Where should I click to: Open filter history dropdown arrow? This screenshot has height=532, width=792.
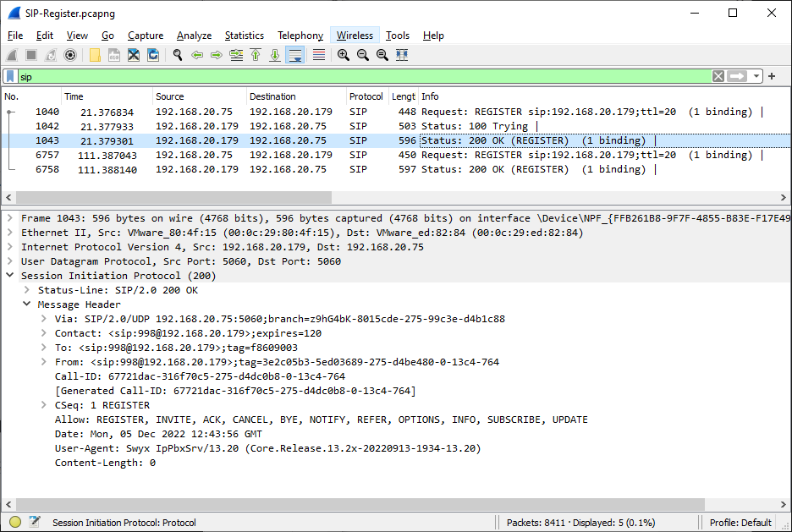[x=756, y=76]
